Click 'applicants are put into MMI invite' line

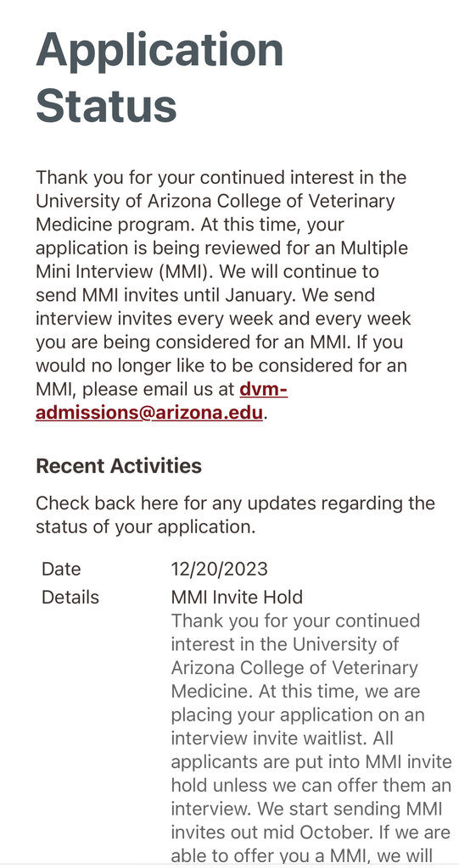point(311,762)
